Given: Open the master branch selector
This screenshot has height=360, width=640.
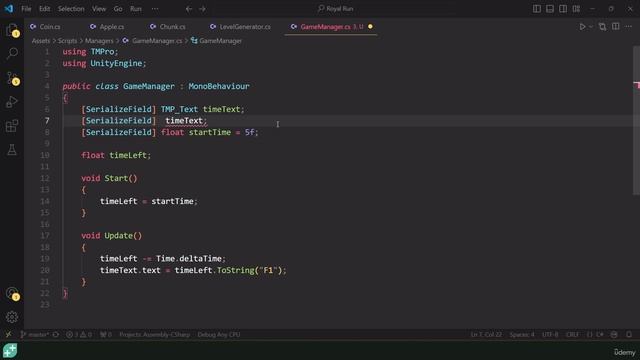Looking at the screenshot, I should coord(35,334).
